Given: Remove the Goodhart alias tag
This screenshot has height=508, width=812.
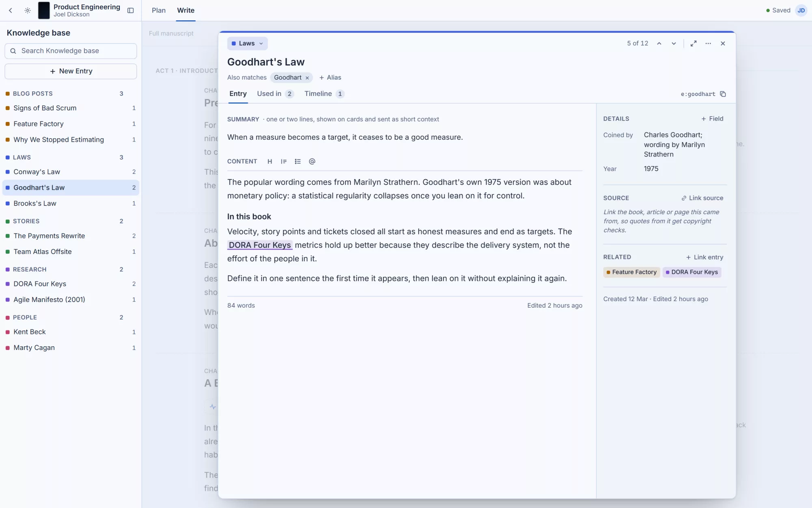Looking at the screenshot, I should pos(307,78).
